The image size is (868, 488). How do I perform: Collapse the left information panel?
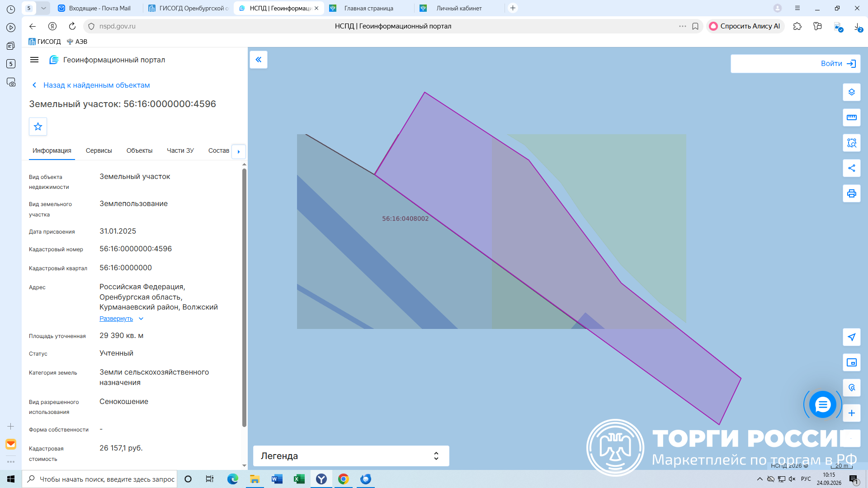[259, 60]
